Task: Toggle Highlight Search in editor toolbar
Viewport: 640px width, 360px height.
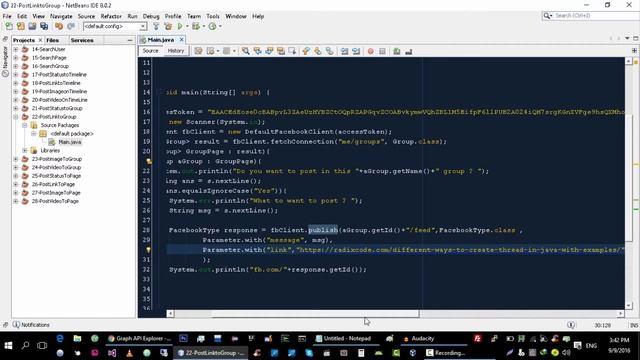Action: click(281, 51)
